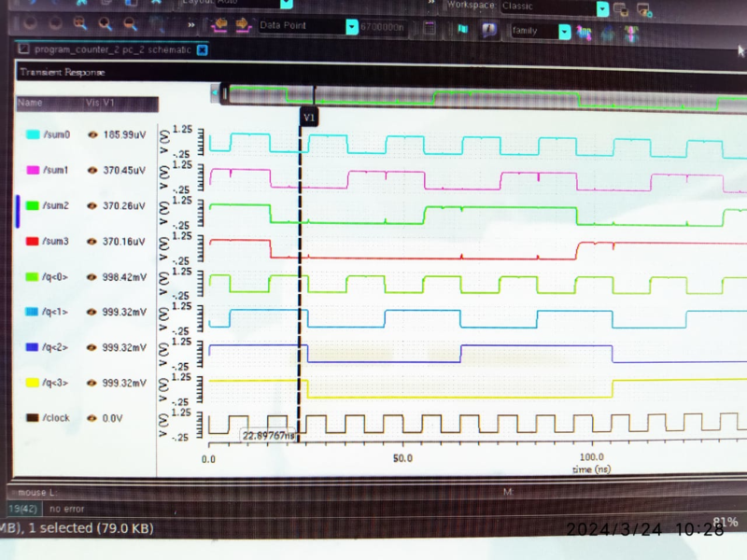Toggle visibility of /q<3> trace
The width and height of the screenshot is (747, 560).
point(92,383)
